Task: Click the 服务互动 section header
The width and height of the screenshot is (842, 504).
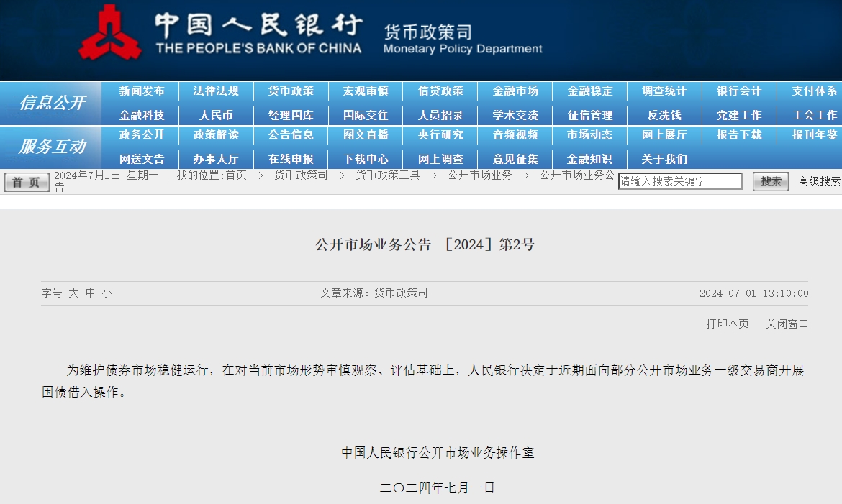Action: point(52,146)
